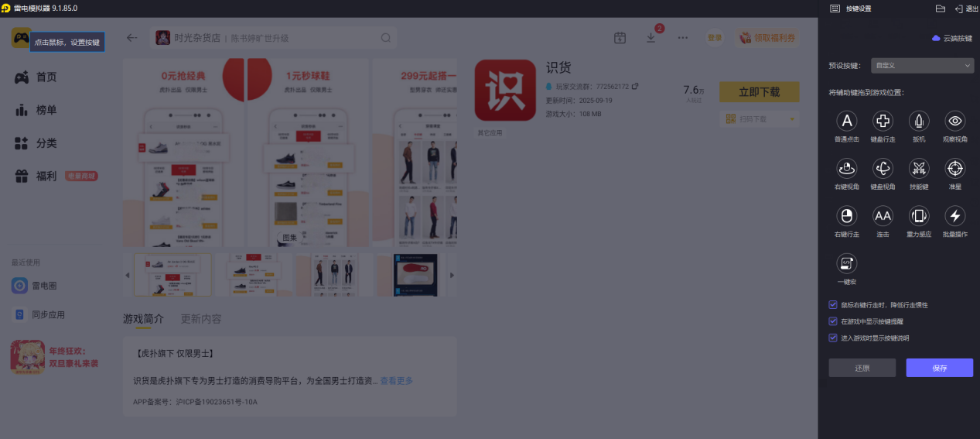Open the 预设按键 dropdown
This screenshot has height=439, width=980.
[922, 66]
